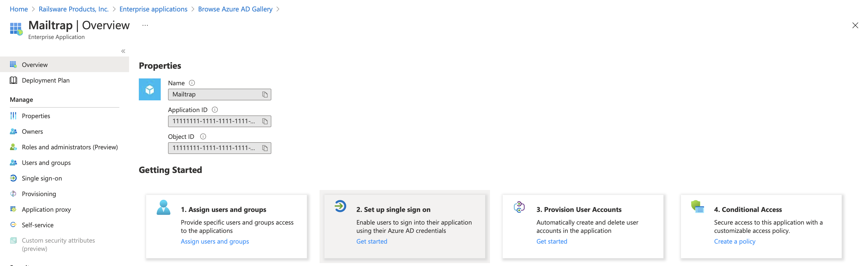Click Get started under single sign on
The height and width of the screenshot is (266, 868).
(x=372, y=241)
